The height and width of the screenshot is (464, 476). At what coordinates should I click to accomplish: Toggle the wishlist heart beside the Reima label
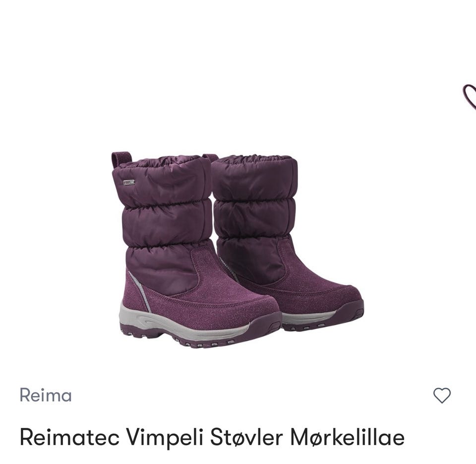(442, 396)
